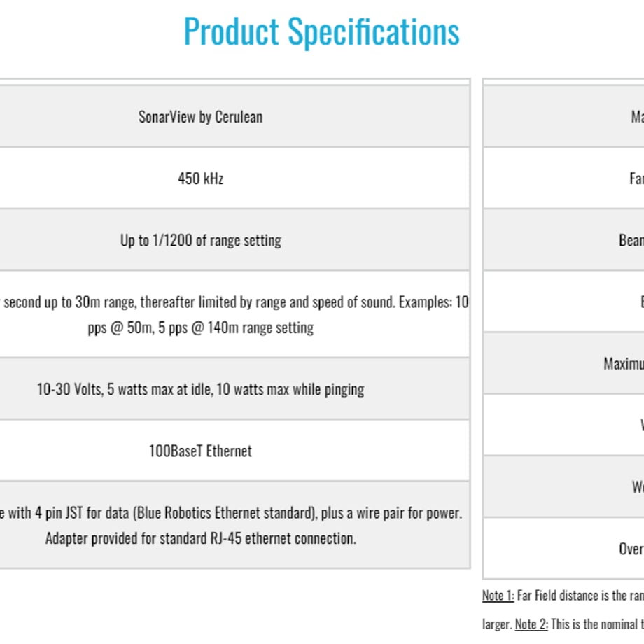Viewport: 644px width, 644px height.
Task: Select the right table row starting with Bean
Action: pyautogui.click(x=563, y=240)
